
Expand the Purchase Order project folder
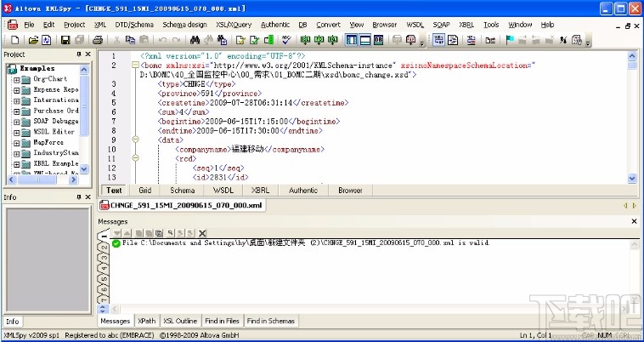16,111
